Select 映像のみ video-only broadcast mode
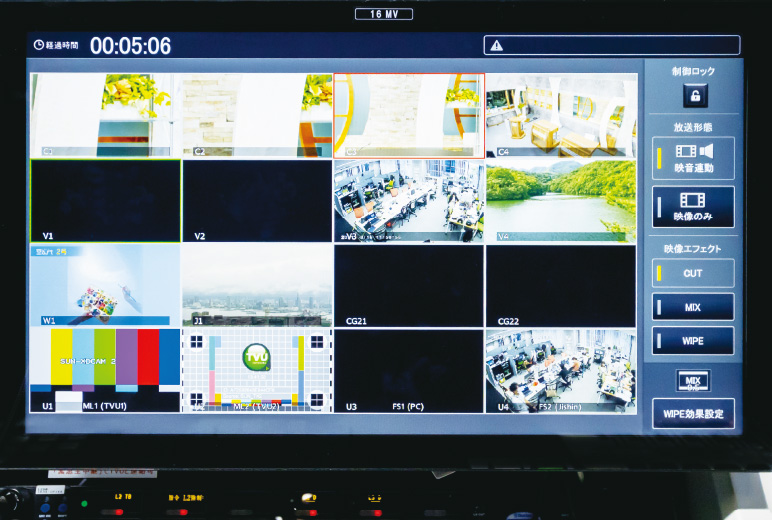Image resolution: width=772 pixels, height=520 pixels. click(693, 206)
